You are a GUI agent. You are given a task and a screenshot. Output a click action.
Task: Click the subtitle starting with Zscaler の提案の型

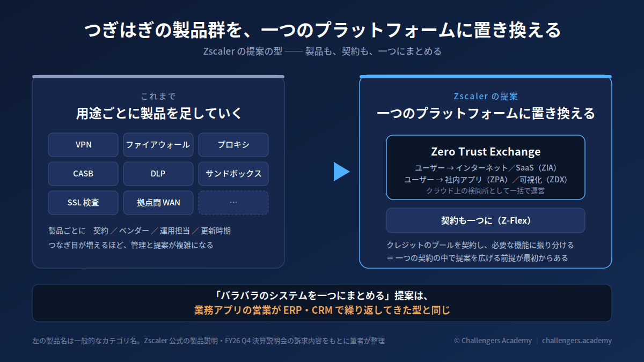pos(322,51)
